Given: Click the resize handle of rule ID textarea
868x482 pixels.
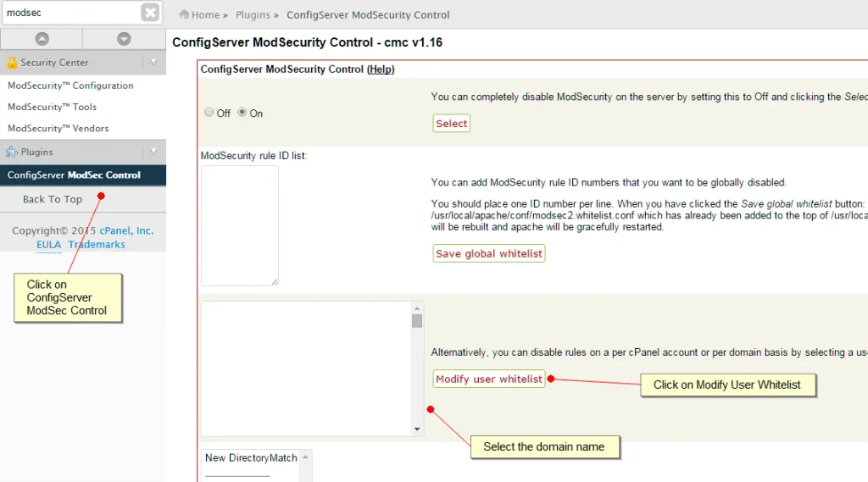Looking at the screenshot, I should tap(275, 282).
